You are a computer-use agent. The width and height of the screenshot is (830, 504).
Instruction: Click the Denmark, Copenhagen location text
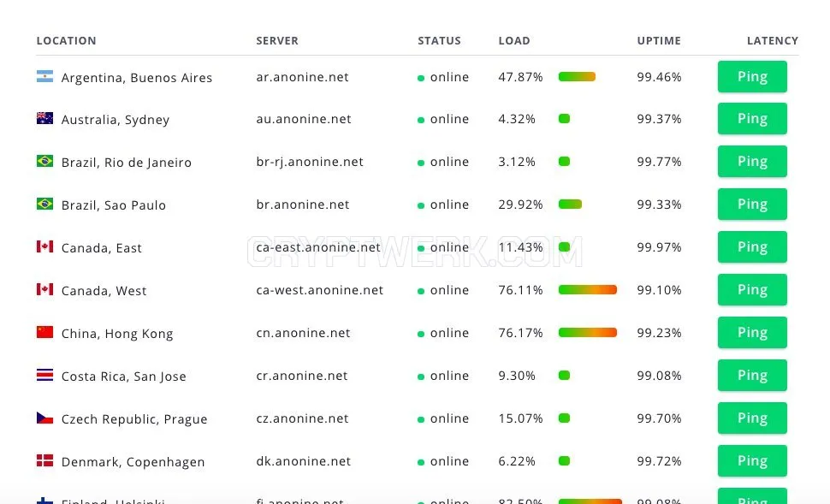[133, 462]
